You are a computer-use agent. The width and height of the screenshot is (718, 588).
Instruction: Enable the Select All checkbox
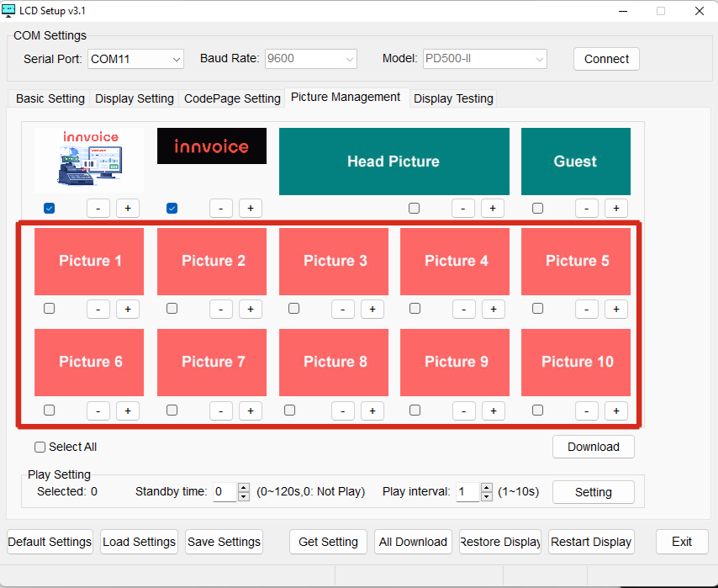[x=40, y=447]
